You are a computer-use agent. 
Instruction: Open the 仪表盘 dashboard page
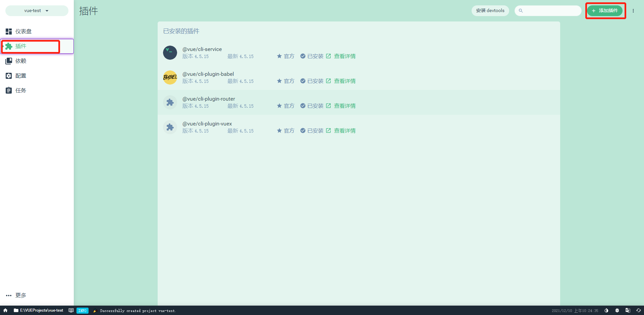pos(37,32)
